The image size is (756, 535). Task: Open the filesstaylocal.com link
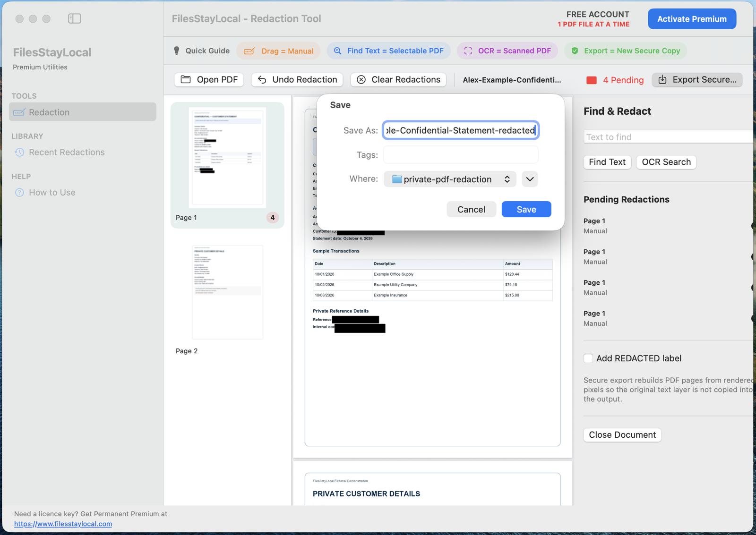(63, 524)
